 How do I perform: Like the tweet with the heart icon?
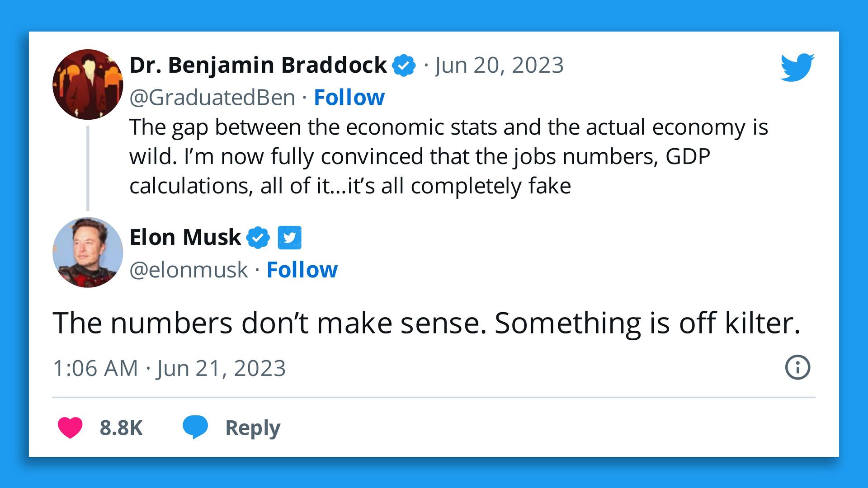tap(70, 427)
